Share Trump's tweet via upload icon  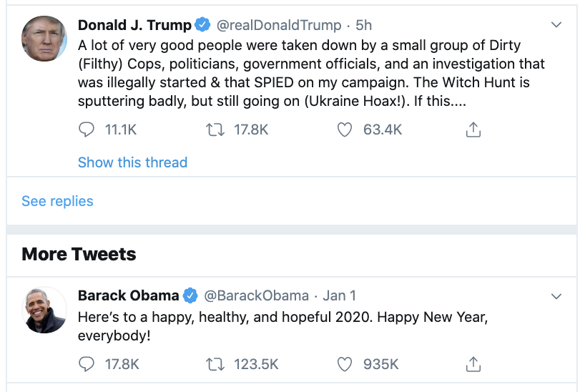click(x=473, y=129)
